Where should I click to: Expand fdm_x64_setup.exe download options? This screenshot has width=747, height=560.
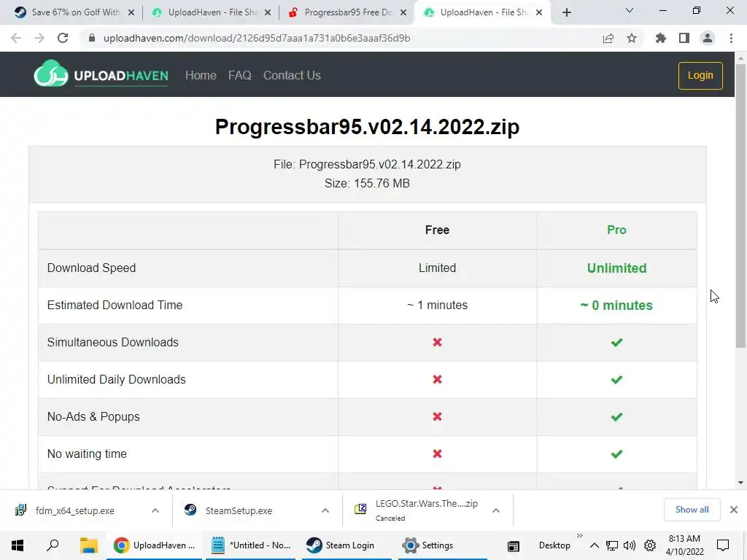click(155, 510)
